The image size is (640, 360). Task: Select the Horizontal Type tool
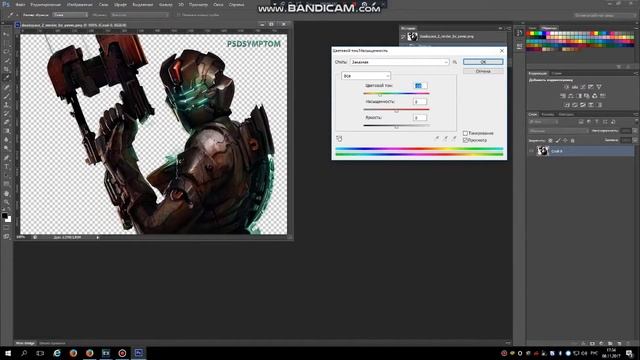click(6, 167)
